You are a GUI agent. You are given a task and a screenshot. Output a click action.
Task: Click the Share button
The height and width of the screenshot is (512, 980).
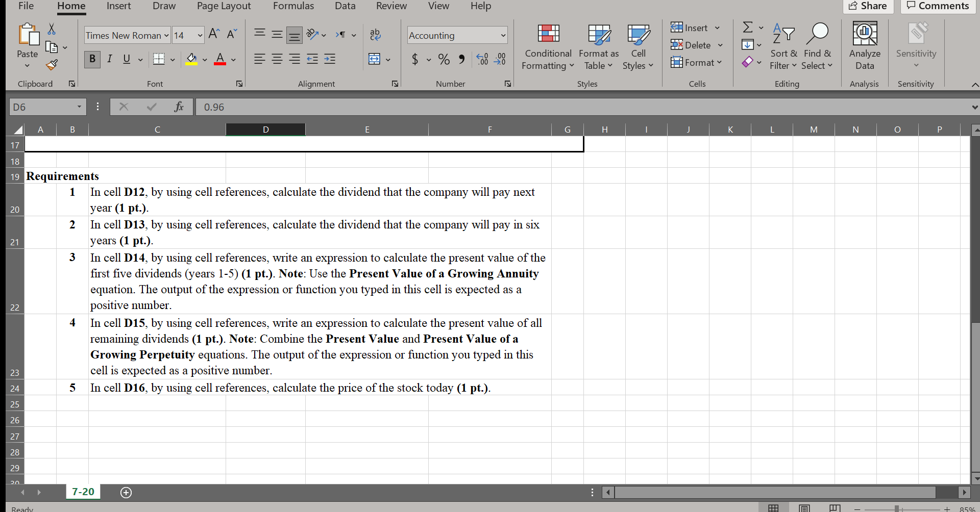(x=868, y=6)
